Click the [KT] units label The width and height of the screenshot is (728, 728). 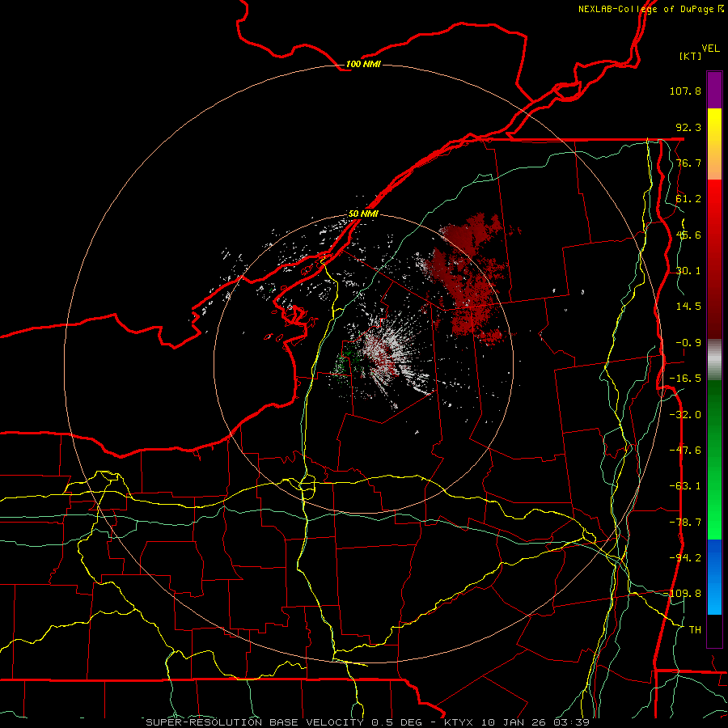pos(691,56)
